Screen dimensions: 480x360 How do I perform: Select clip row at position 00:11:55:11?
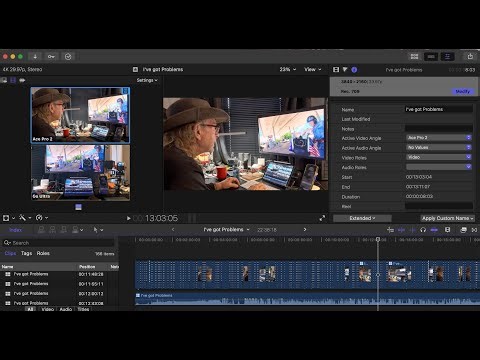click(59, 284)
